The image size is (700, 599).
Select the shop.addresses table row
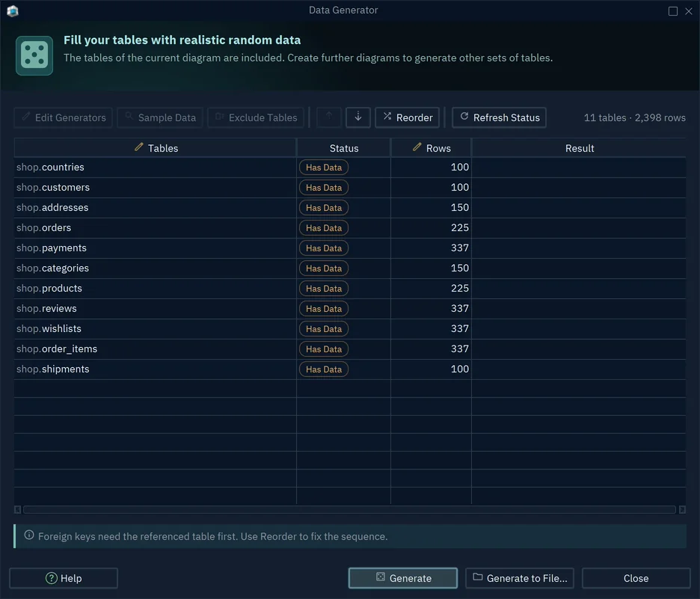(x=349, y=208)
